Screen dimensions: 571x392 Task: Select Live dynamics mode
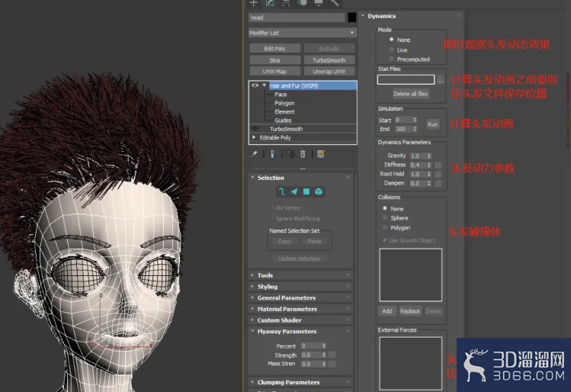392,50
